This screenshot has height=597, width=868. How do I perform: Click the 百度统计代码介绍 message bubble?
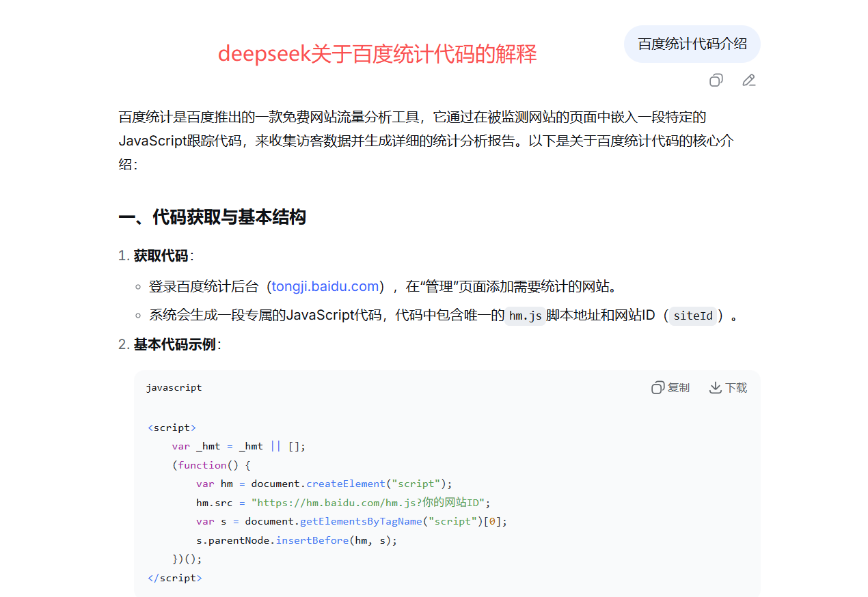[x=692, y=44]
